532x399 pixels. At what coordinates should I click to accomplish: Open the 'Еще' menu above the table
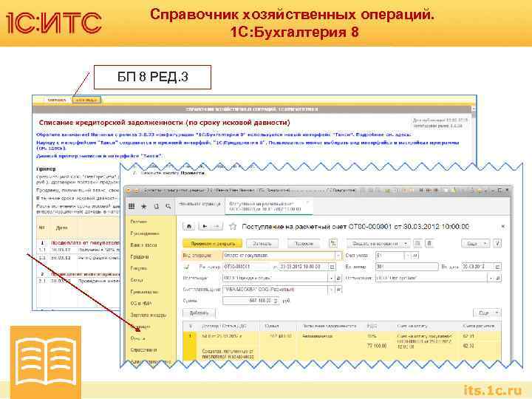pos(487,313)
